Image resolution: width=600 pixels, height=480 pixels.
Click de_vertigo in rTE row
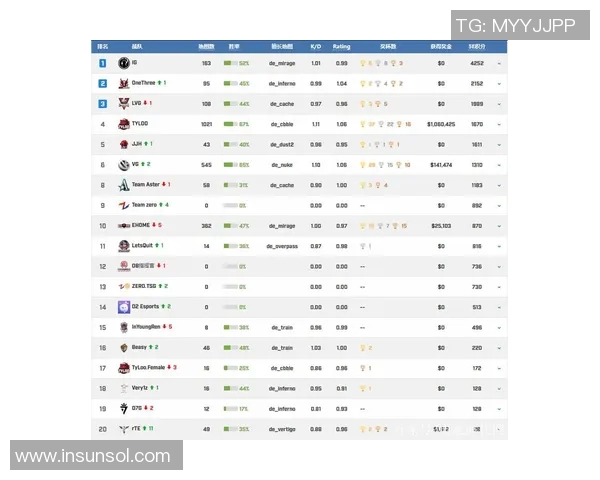click(282, 429)
